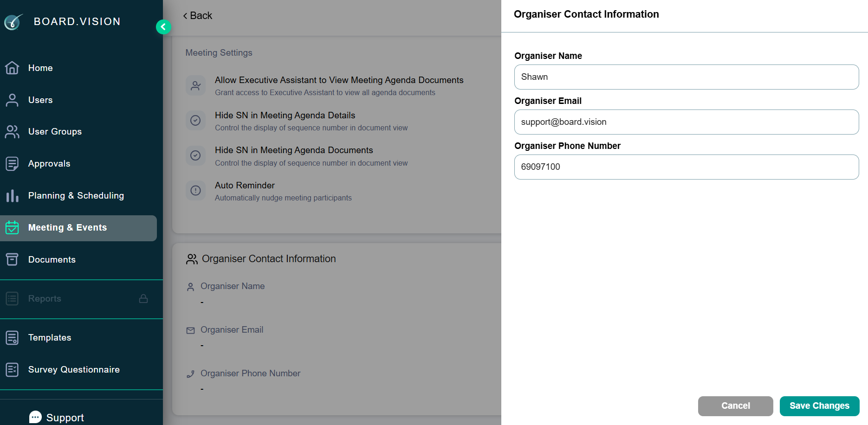Select the Documents archive box icon
Viewport: 868px width, 425px height.
pyautogui.click(x=12, y=259)
